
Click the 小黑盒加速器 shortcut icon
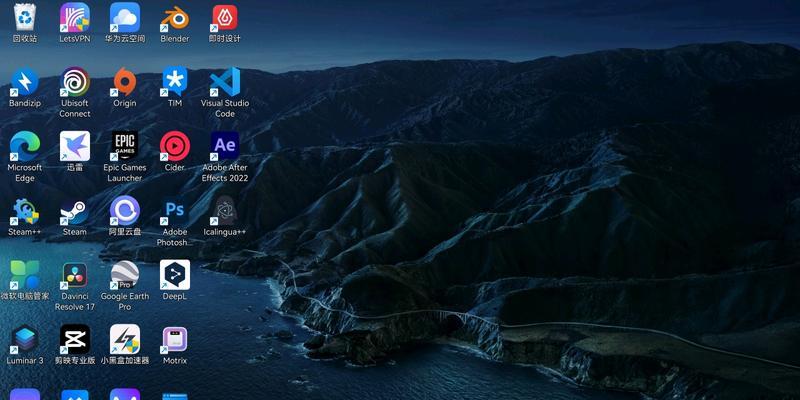(x=125, y=339)
